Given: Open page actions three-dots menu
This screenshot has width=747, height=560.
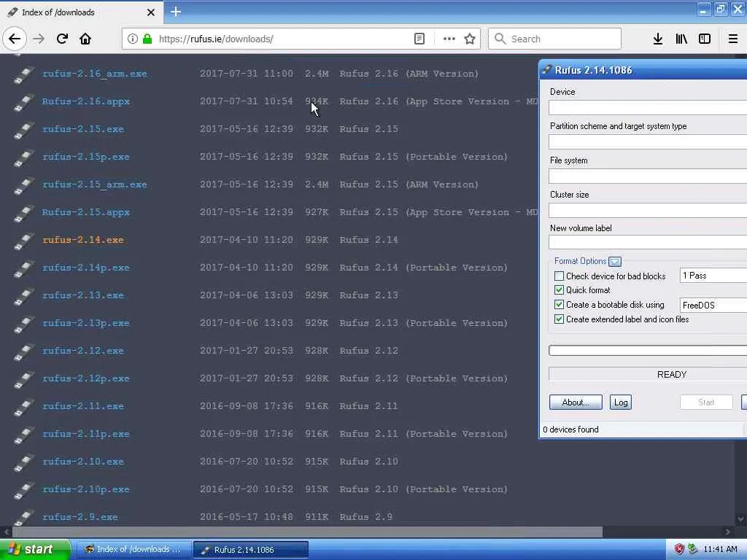Looking at the screenshot, I should click(449, 39).
